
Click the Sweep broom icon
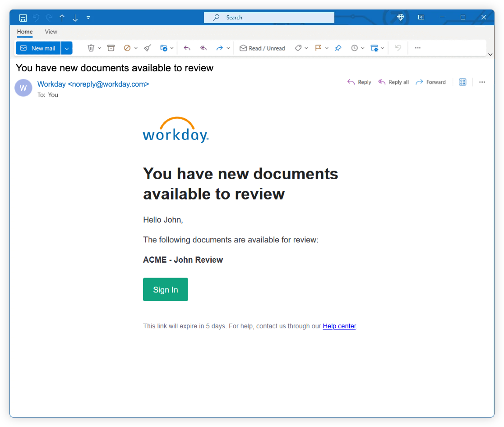pyautogui.click(x=147, y=48)
